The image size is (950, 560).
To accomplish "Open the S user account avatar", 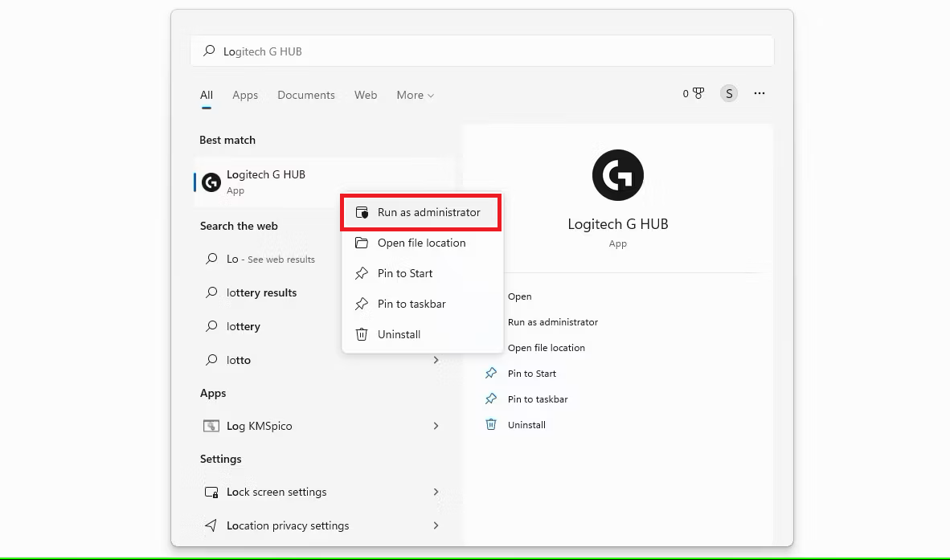I will pyautogui.click(x=728, y=94).
